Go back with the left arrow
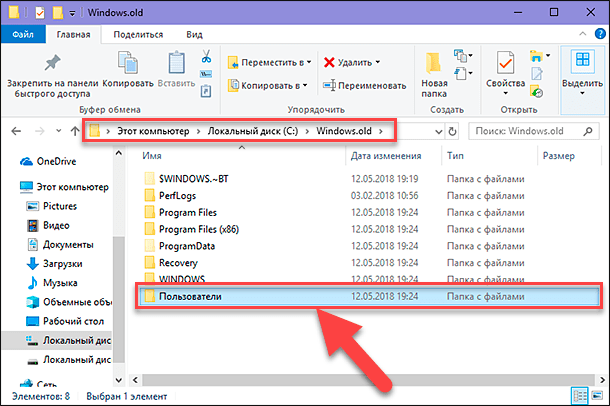 (16, 131)
